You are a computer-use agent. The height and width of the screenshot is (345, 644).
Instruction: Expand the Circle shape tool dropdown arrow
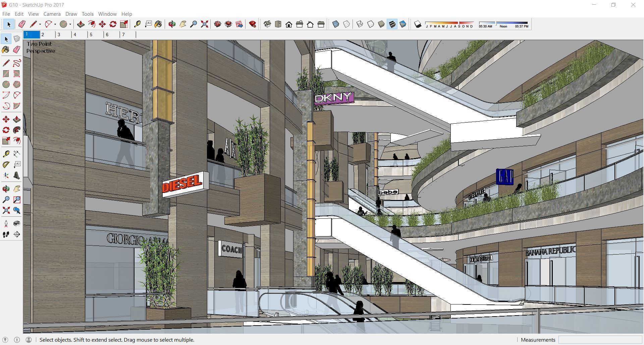click(70, 24)
